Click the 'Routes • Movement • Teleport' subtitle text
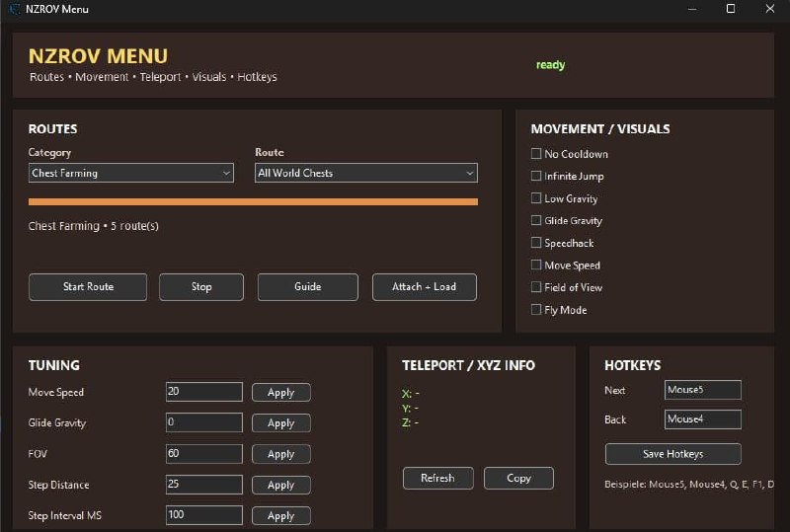 tap(153, 77)
